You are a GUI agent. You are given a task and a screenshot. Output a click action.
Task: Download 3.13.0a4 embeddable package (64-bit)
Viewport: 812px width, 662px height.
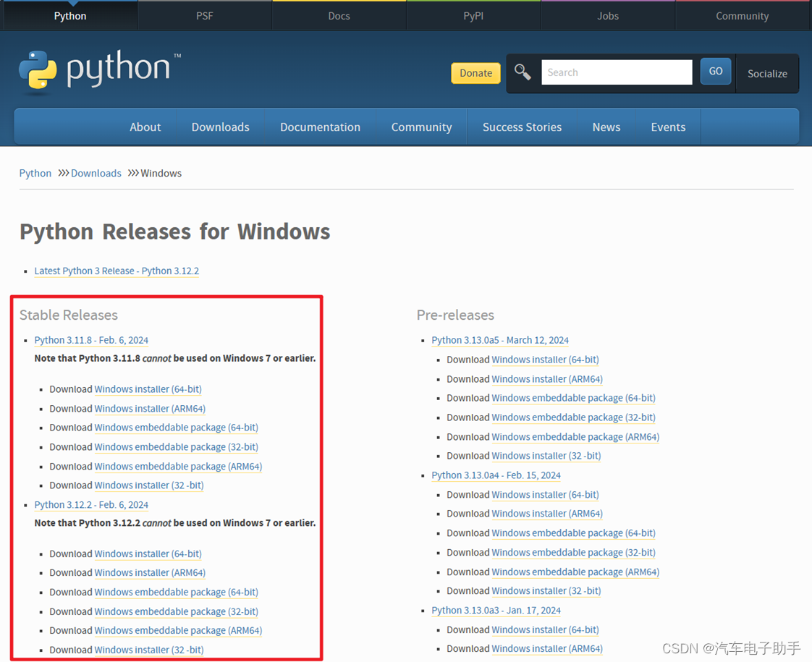[573, 533]
